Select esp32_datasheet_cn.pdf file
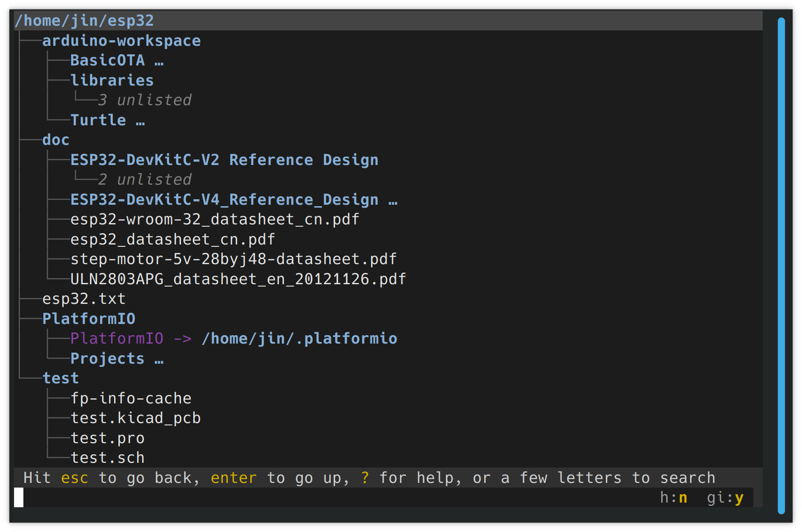Image resolution: width=802 pixels, height=532 pixels. click(173, 239)
